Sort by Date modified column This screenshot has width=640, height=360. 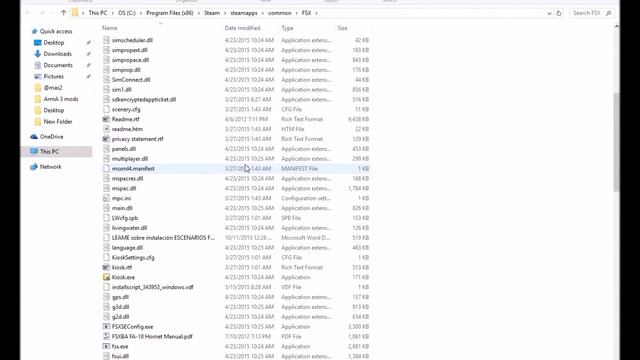point(242,28)
